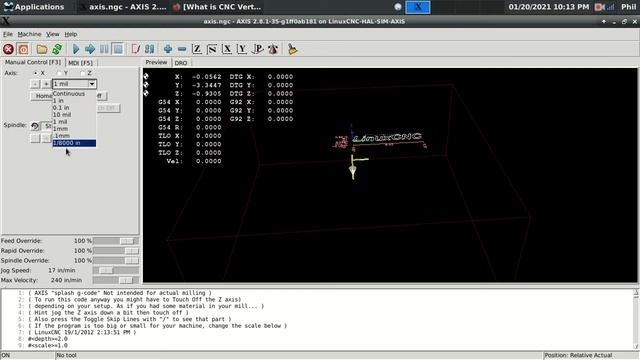Jog the axis positive with plus button
The width and height of the screenshot is (640, 360).
click(46, 84)
